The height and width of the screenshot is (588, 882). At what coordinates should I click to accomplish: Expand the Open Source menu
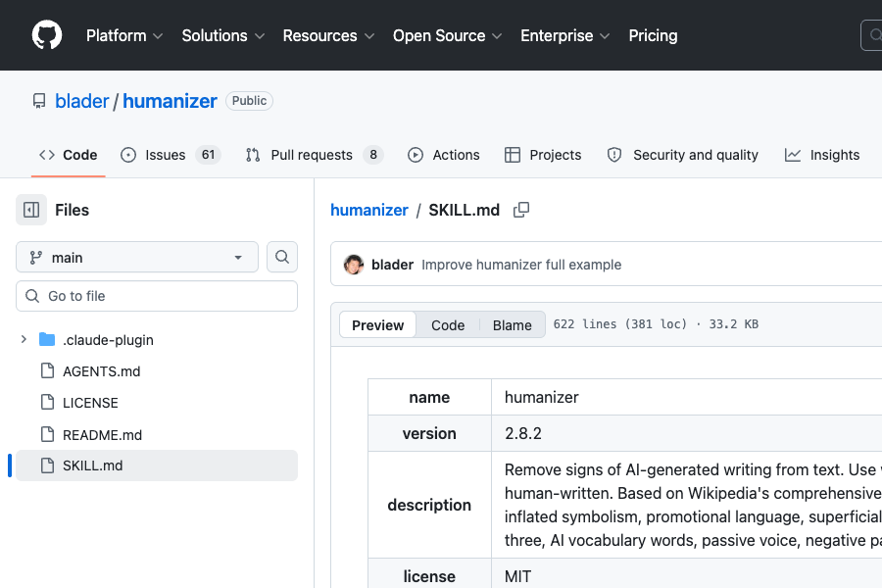[447, 35]
